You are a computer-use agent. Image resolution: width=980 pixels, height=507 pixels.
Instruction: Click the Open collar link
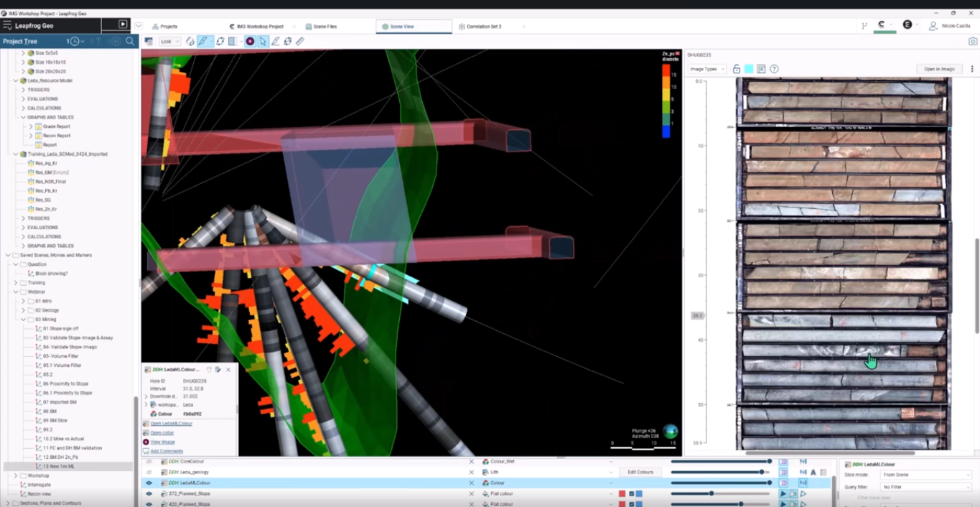pos(162,433)
